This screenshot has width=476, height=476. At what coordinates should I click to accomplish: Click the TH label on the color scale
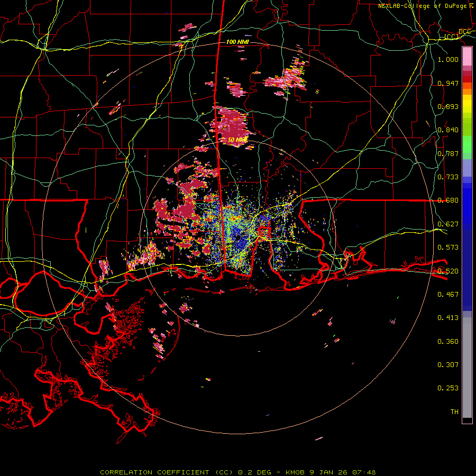(x=454, y=411)
